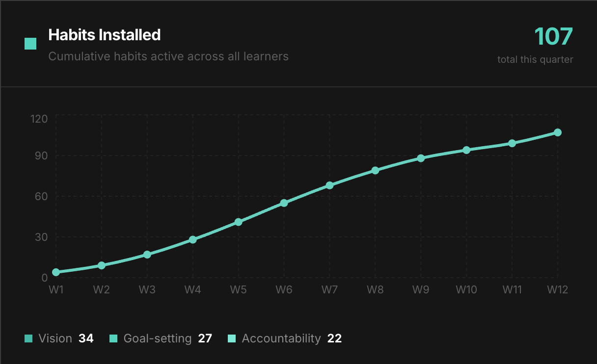
Task: Click the 90 y-axis label
Action: click(41, 156)
